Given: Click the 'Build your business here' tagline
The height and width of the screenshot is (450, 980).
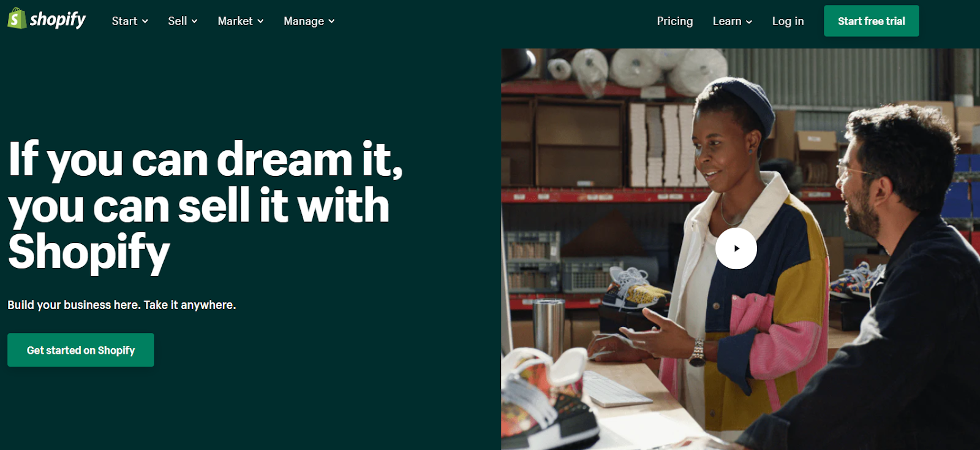Looking at the screenshot, I should pos(121,305).
